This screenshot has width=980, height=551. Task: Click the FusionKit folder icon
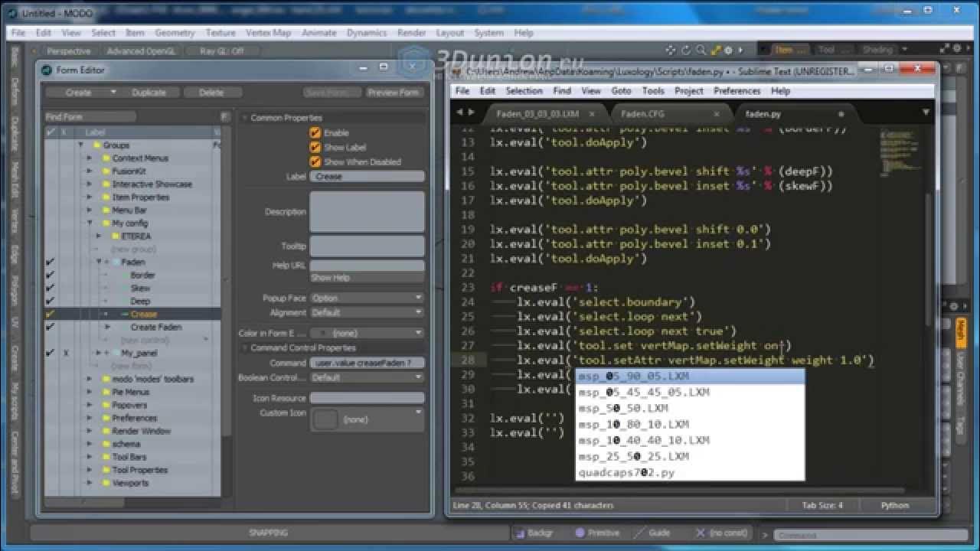coord(106,171)
